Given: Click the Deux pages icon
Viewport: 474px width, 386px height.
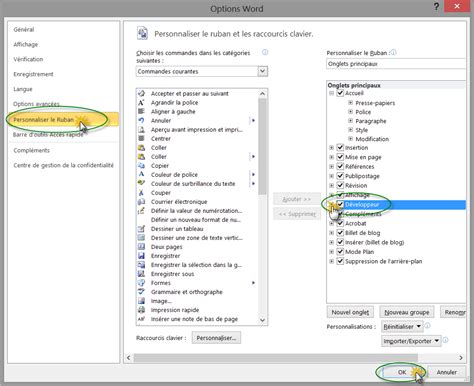Looking at the screenshot, I should coord(141,247).
